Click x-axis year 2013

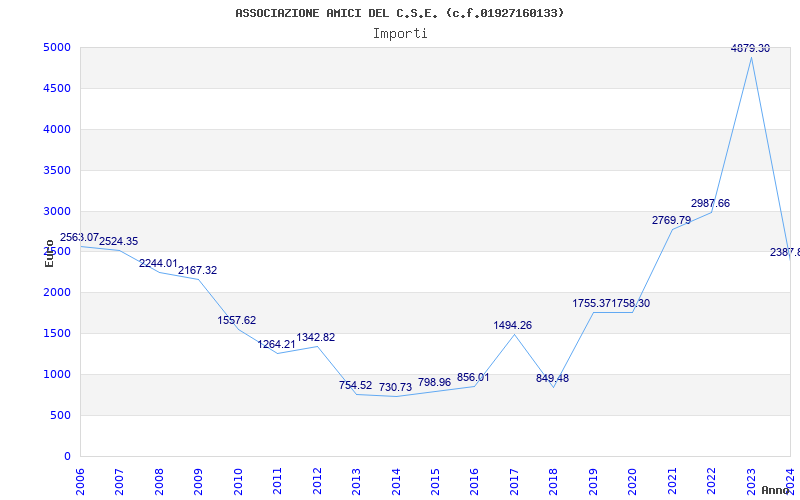pos(356,482)
